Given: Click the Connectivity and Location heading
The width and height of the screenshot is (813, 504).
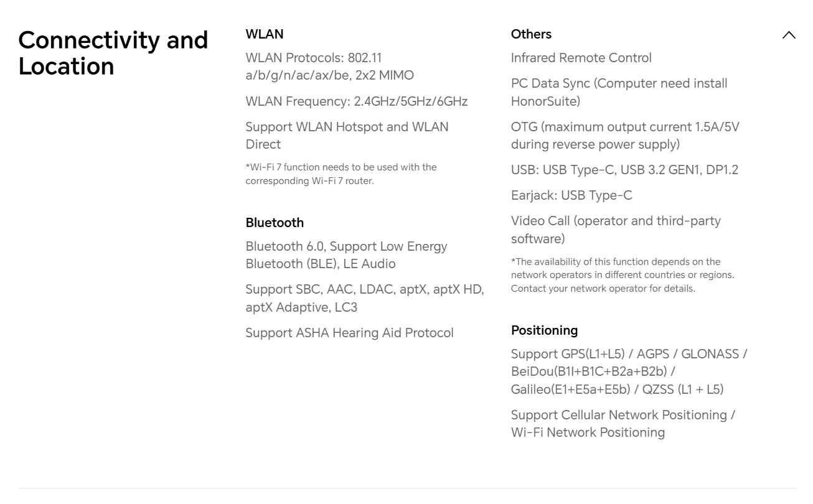Looking at the screenshot, I should 113,53.
